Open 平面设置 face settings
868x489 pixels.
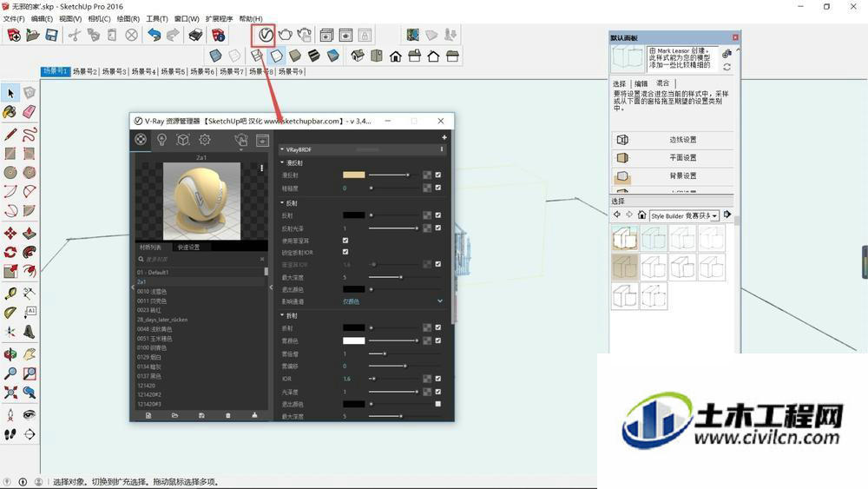click(x=674, y=158)
